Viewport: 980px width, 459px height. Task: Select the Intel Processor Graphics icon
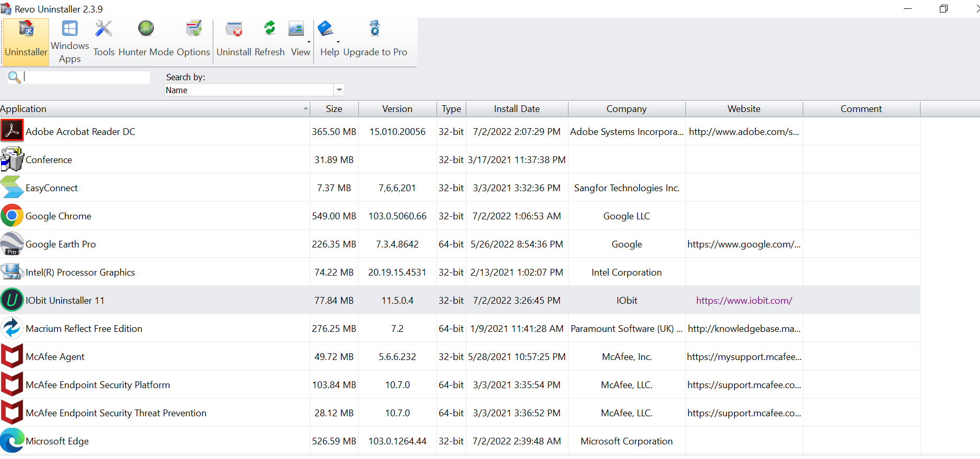point(12,272)
